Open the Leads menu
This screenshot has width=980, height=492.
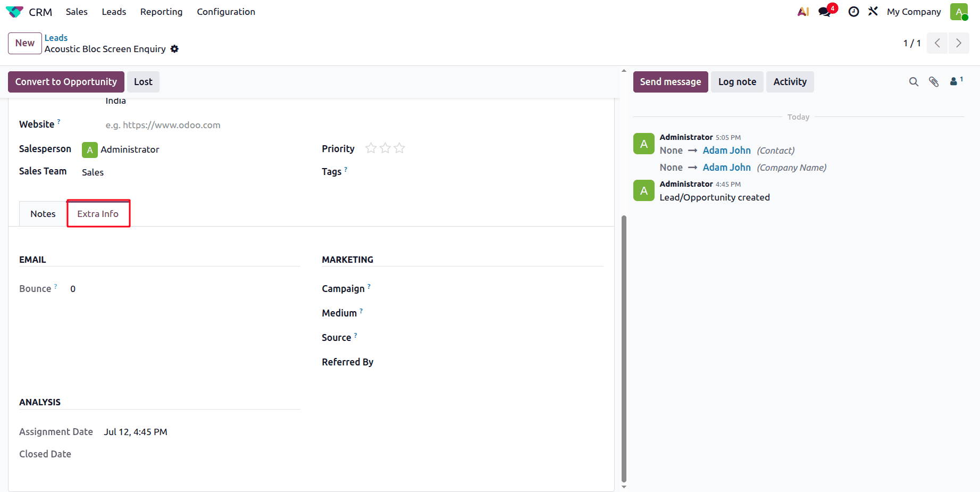114,12
